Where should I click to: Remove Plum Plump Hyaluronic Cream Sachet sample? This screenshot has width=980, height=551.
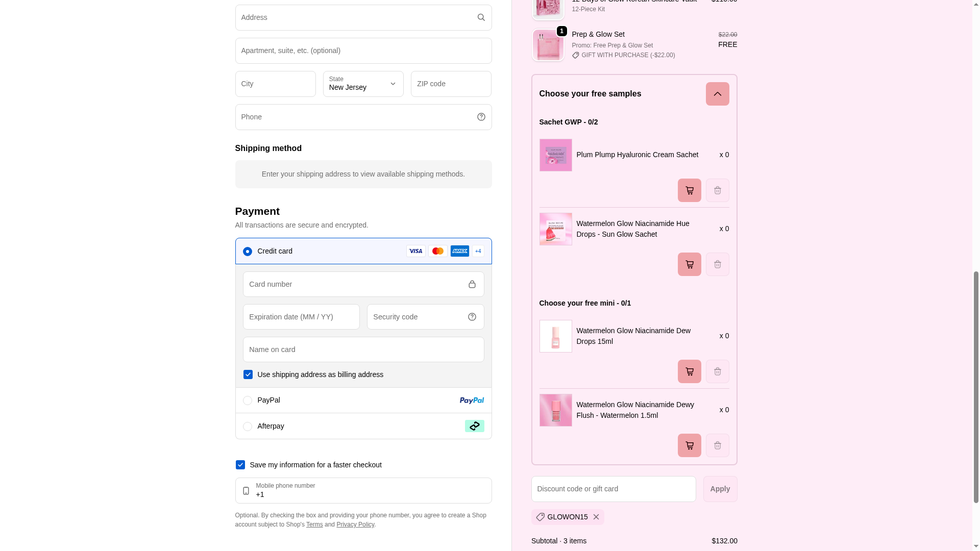(717, 190)
